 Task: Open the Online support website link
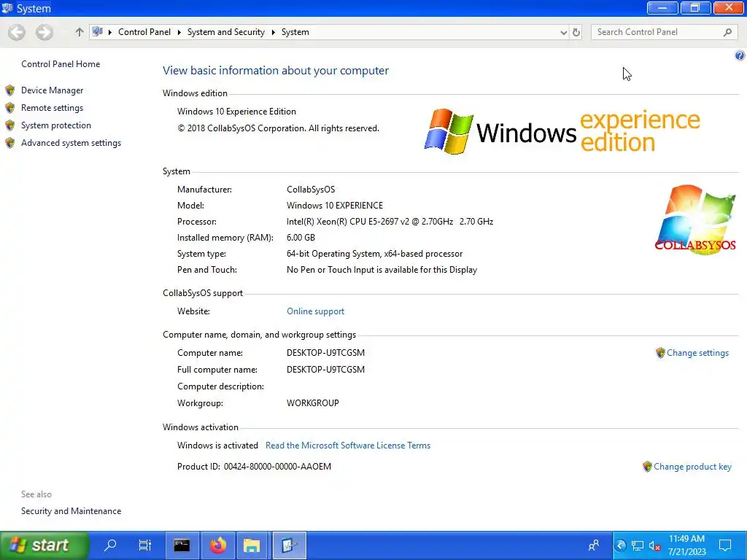315,311
